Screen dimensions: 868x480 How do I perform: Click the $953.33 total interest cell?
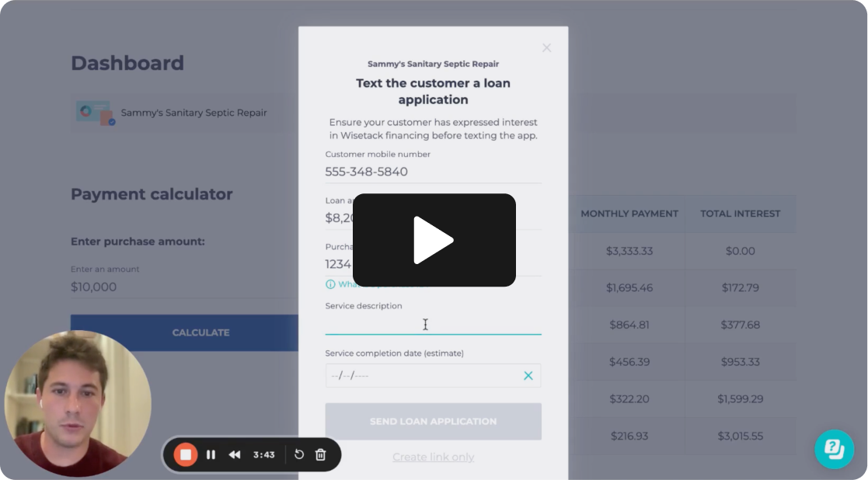[x=740, y=362]
